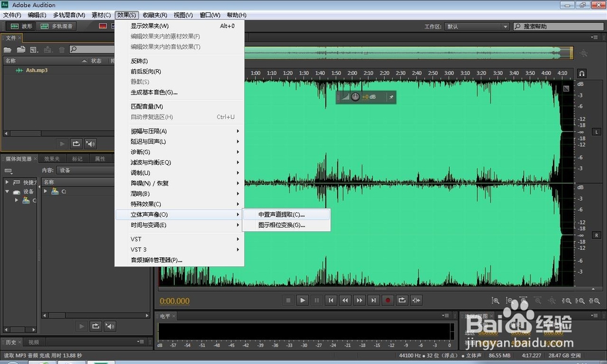The height and width of the screenshot is (364, 607).
Task: Zoom in amplitude icon
Action: click(495, 300)
